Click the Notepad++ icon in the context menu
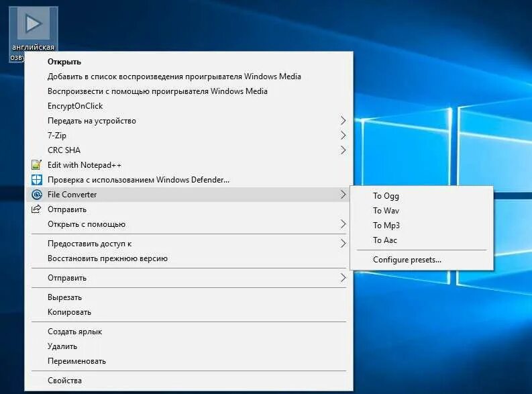 pyautogui.click(x=36, y=165)
